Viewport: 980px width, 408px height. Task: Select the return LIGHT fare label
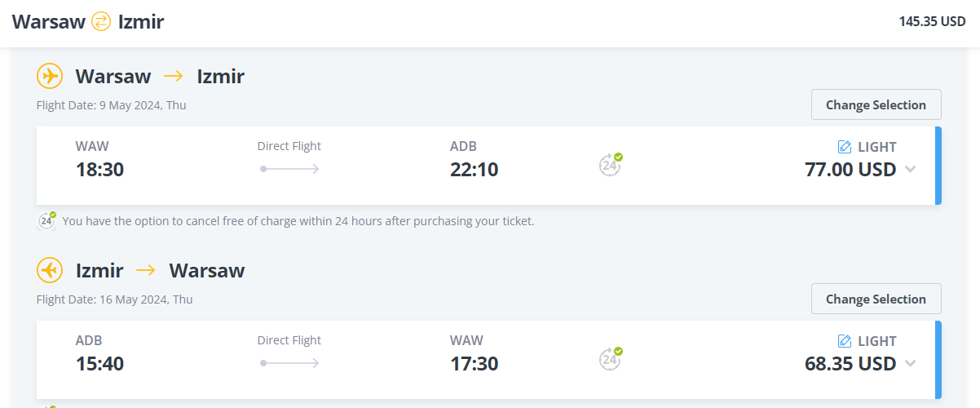(876, 341)
